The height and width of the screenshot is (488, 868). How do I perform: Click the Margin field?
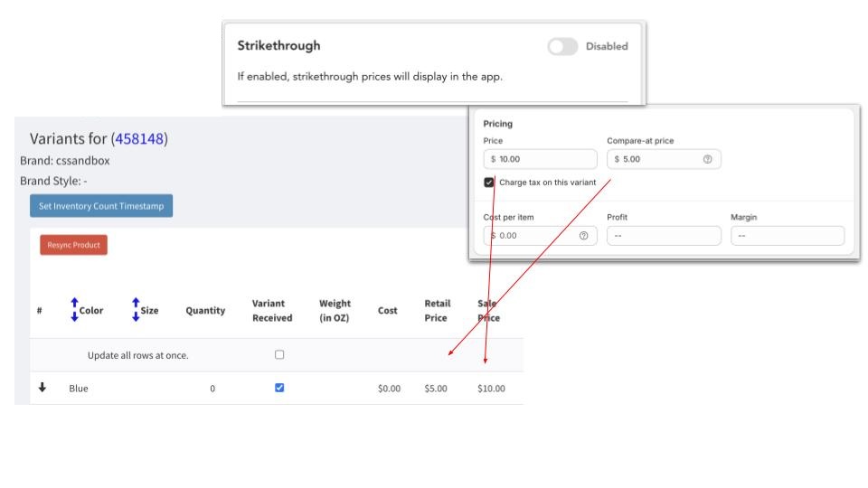(787, 236)
